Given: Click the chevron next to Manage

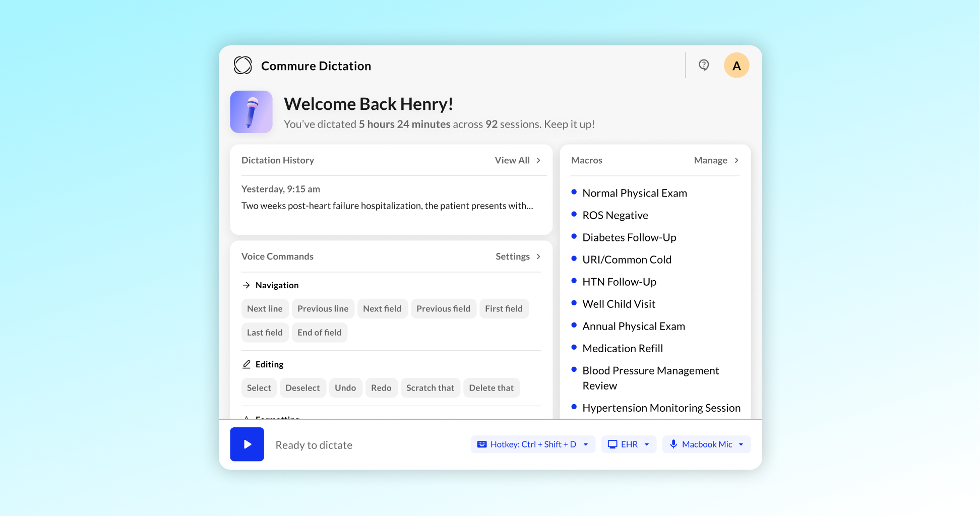Looking at the screenshot, I should (737, 160).
